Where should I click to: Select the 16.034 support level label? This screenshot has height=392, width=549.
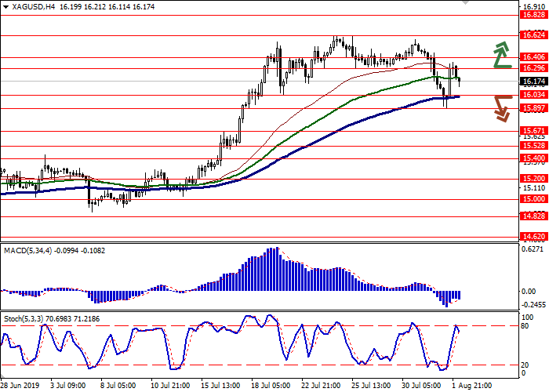pyautogui.click(x=533, y=95)
